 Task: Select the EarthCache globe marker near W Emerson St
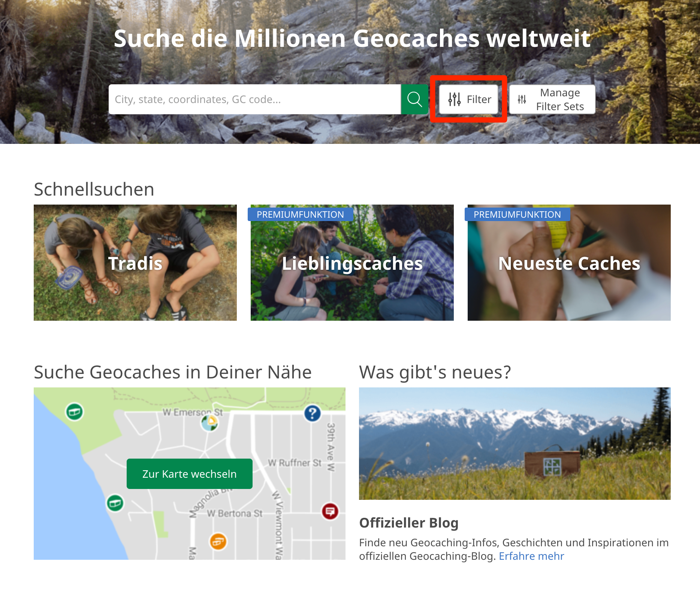coord(209,423)
